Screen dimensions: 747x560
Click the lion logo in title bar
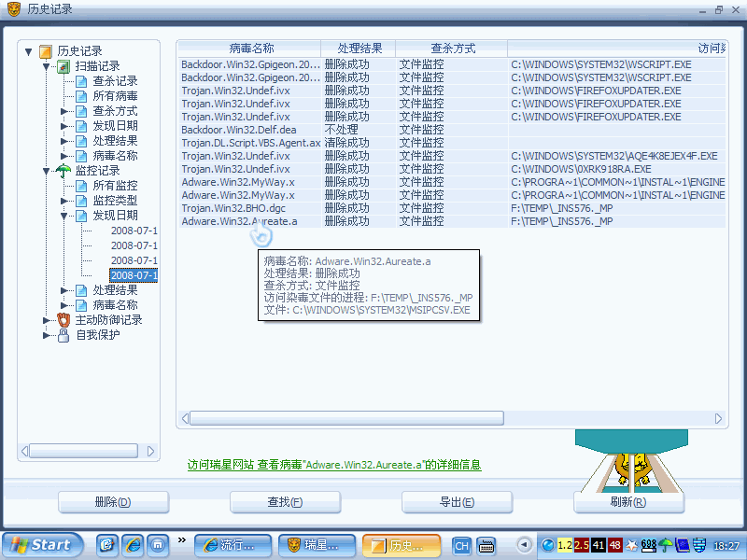(14, 9)
